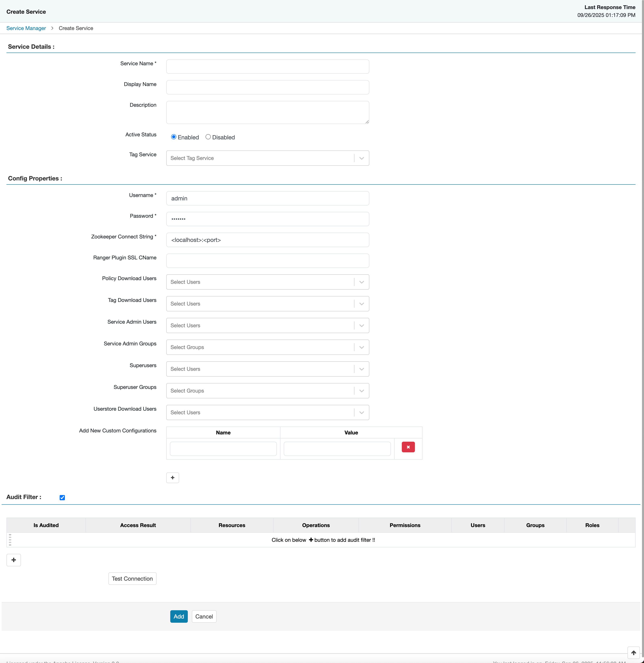
Task: Navigate to Service Manager via breadcrumb
Action: (x=26, y=28)
